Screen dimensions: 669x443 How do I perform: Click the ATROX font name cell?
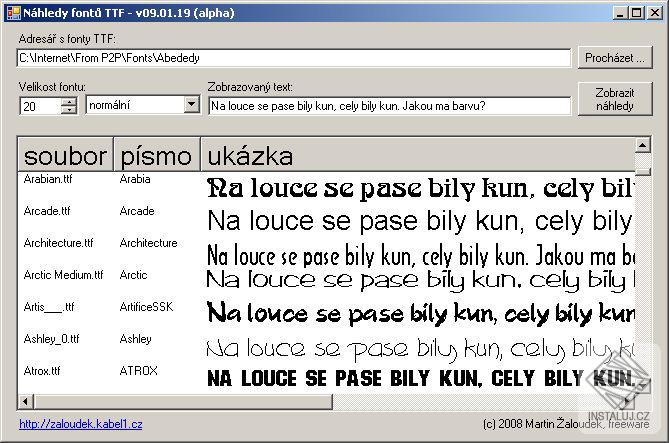point(139,370)
